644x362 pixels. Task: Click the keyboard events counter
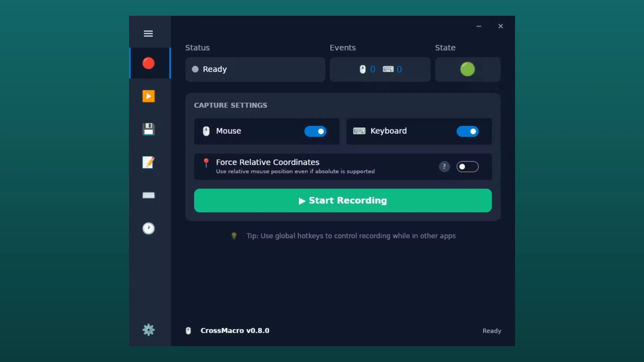click(392, 69)
